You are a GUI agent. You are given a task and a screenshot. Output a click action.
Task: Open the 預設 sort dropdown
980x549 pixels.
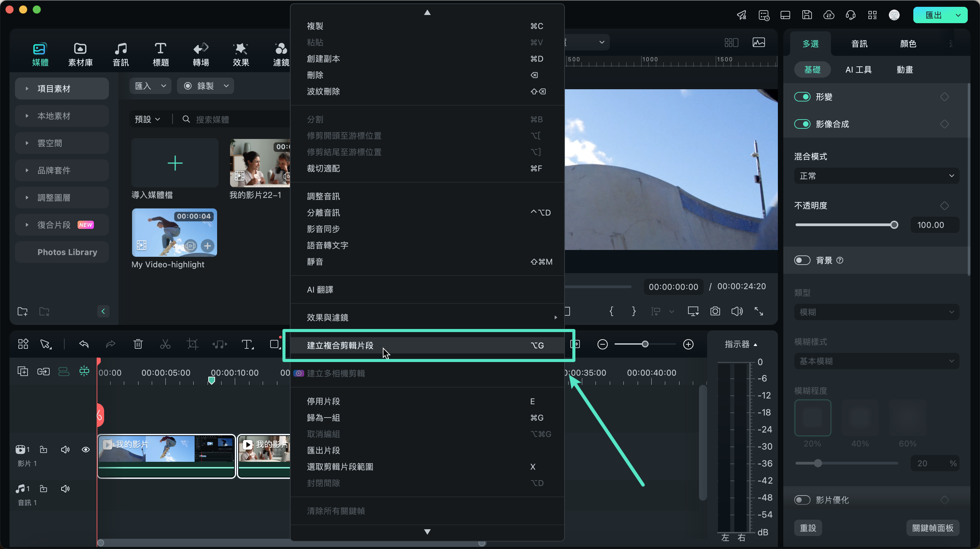tap(147, 120)
